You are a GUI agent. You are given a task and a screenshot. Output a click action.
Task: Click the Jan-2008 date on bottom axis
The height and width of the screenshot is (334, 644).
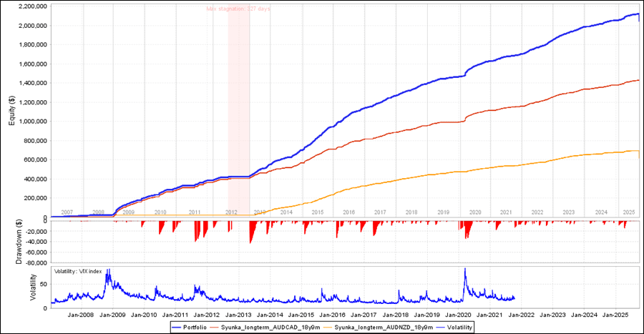[81, 314]
